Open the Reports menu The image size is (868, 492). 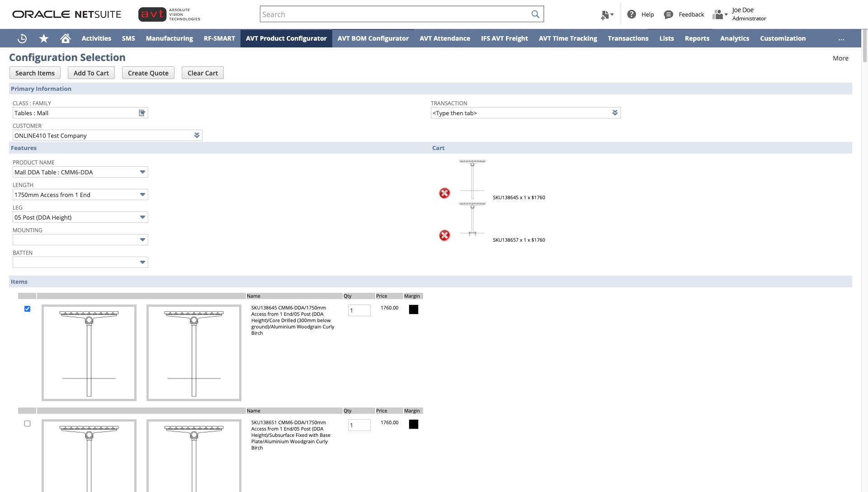click(697, 39)
